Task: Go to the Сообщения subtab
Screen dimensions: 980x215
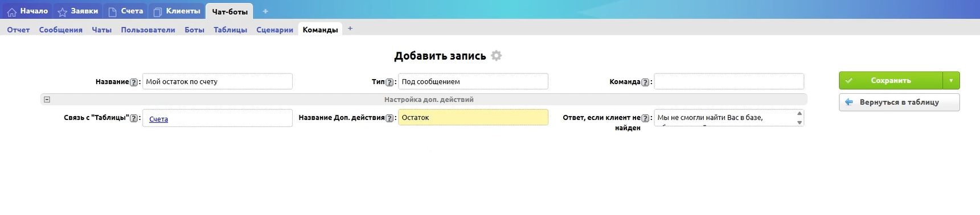Action: click(60, 30)
